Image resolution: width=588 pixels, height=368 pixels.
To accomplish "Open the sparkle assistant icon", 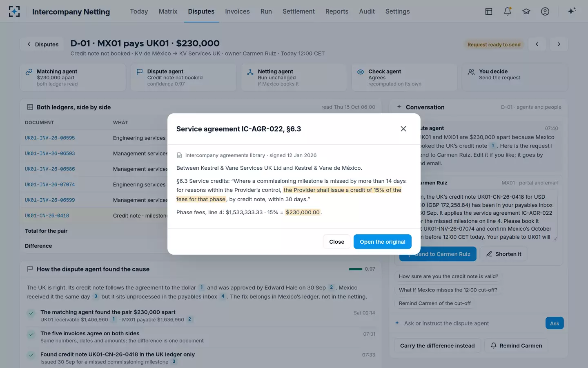I will 572,11.
